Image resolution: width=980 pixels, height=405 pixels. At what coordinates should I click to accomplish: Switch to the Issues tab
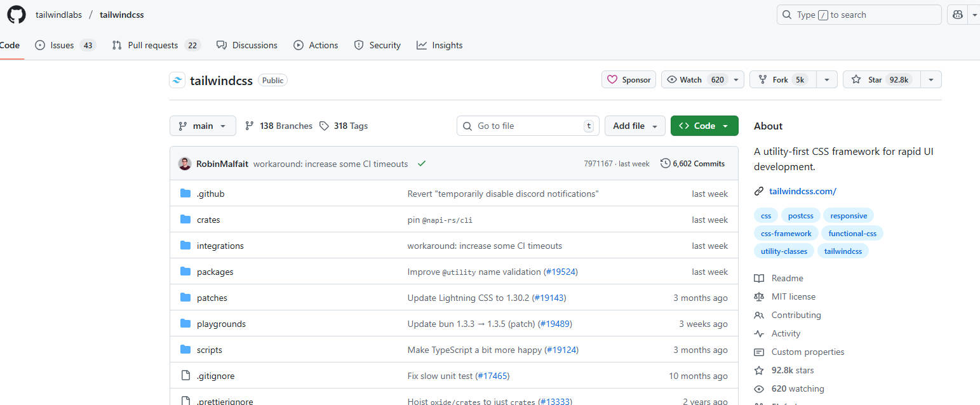pyautogui.click(x=65, y=45)
